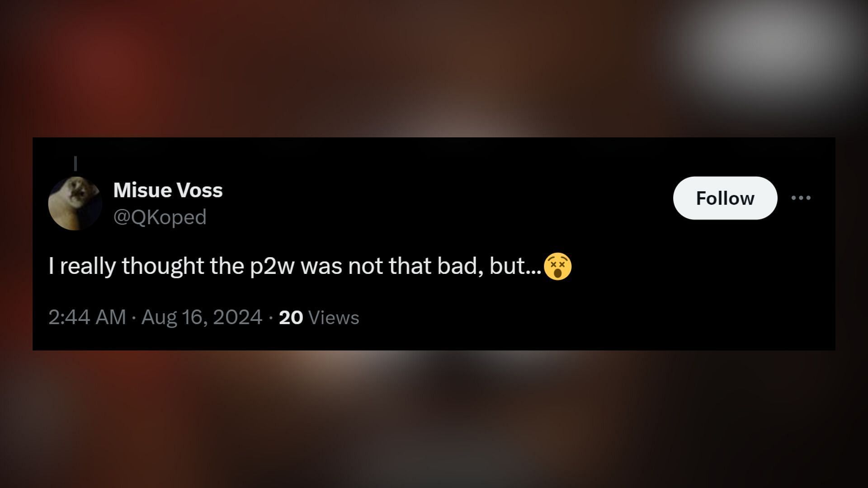Click Misue Voss's profile avatar
Viewport: 868px width, 488px height.
pos(75,203)
